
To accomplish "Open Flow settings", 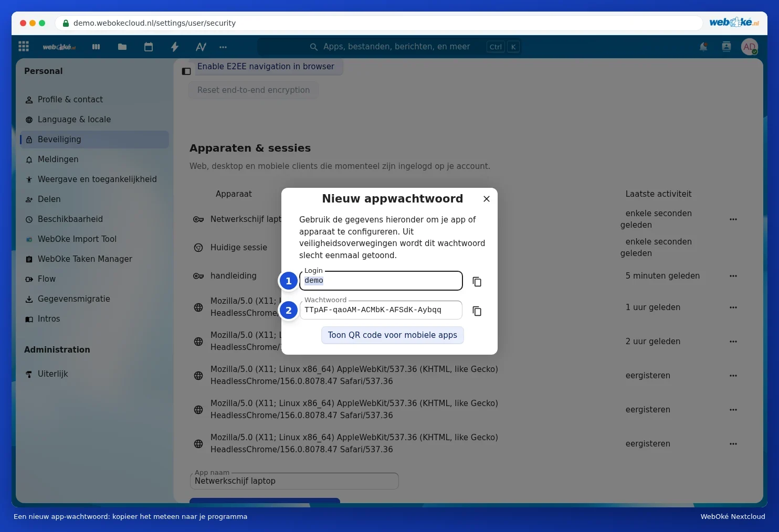I will (94, 279).
